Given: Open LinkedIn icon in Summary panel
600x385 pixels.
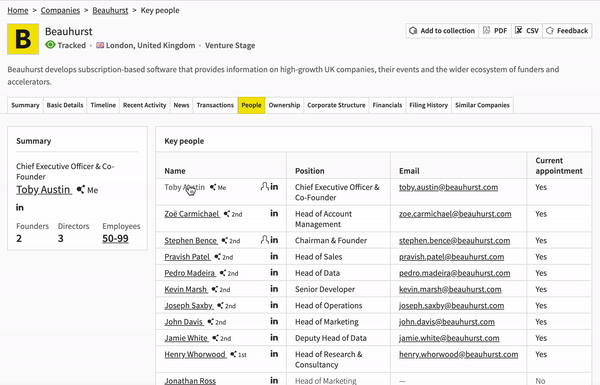Looking at the screenshot, I should click(20, 207).
